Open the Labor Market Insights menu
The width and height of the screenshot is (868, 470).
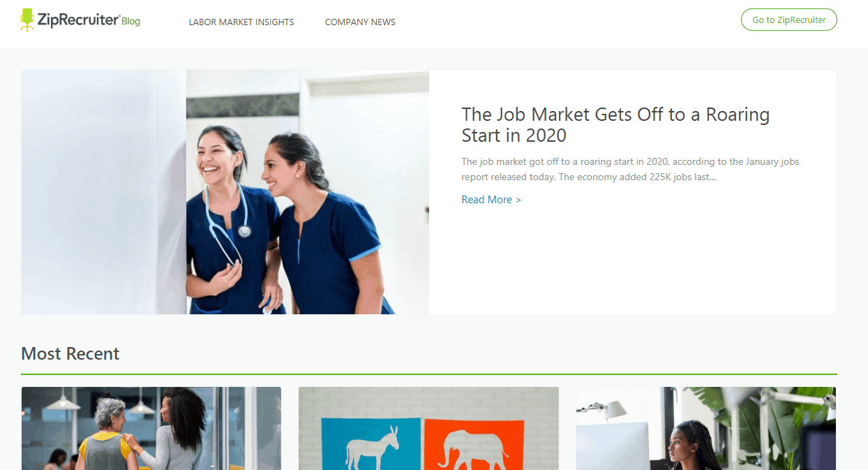point(241,22)
